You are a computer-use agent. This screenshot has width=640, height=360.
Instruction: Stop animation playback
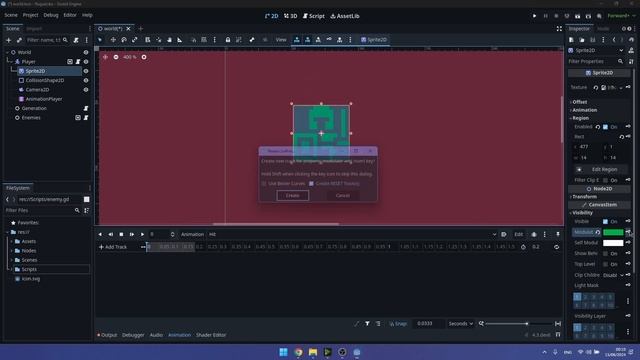click(121, 234)
